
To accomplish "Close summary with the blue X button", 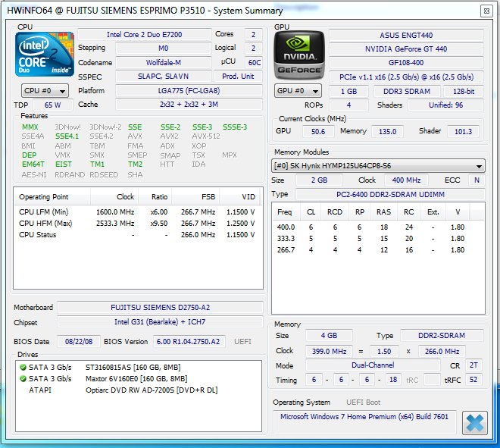I will tap(475, 423).
